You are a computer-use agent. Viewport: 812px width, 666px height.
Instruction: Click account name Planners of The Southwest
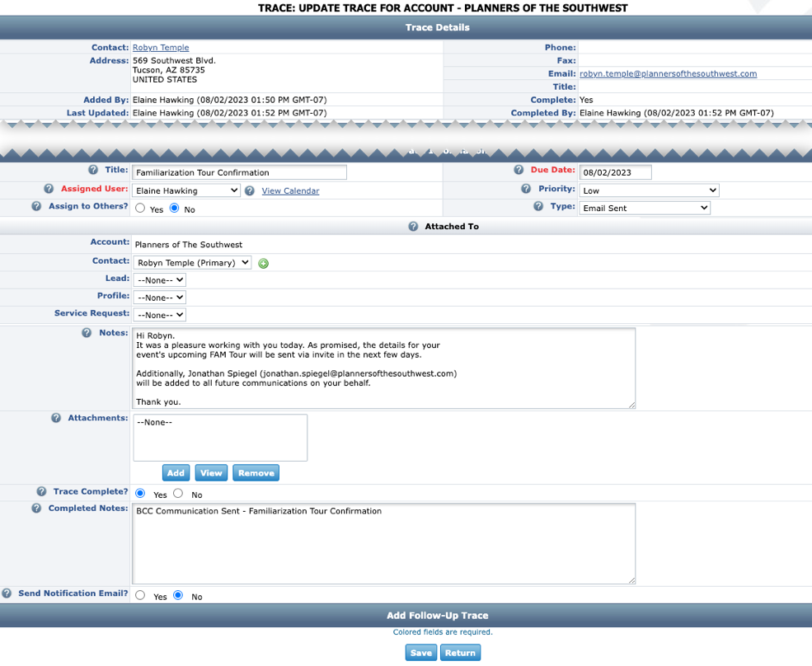point(189,245)
